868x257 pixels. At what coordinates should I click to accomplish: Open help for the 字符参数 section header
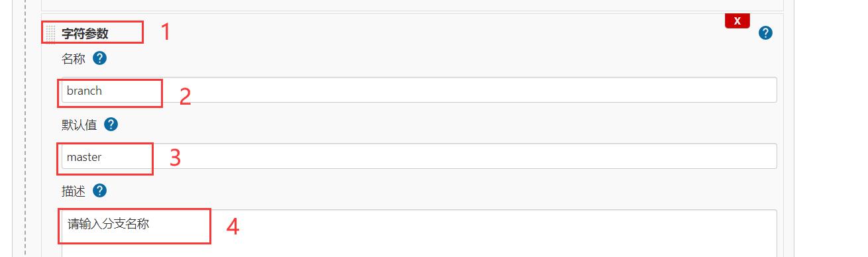(765, 33)
